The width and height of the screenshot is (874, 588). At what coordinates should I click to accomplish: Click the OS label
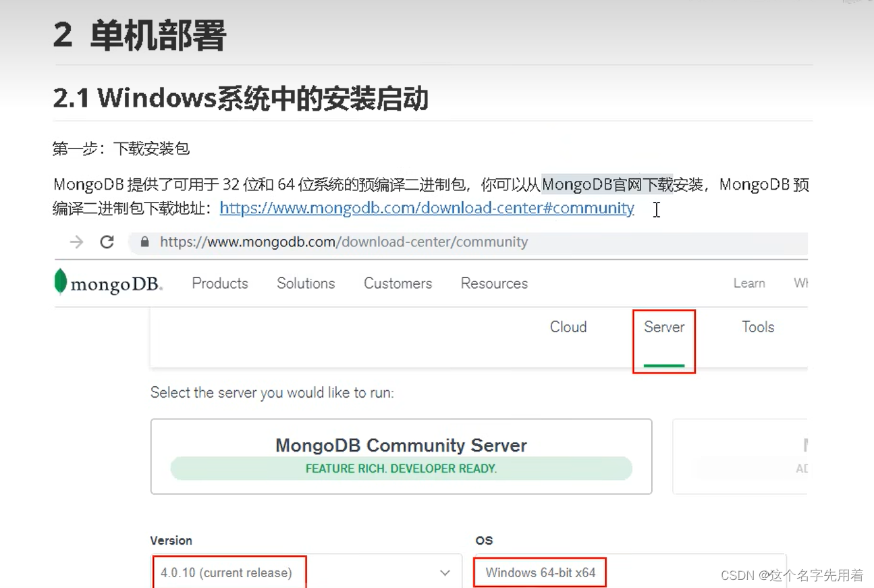click(484, 540)
